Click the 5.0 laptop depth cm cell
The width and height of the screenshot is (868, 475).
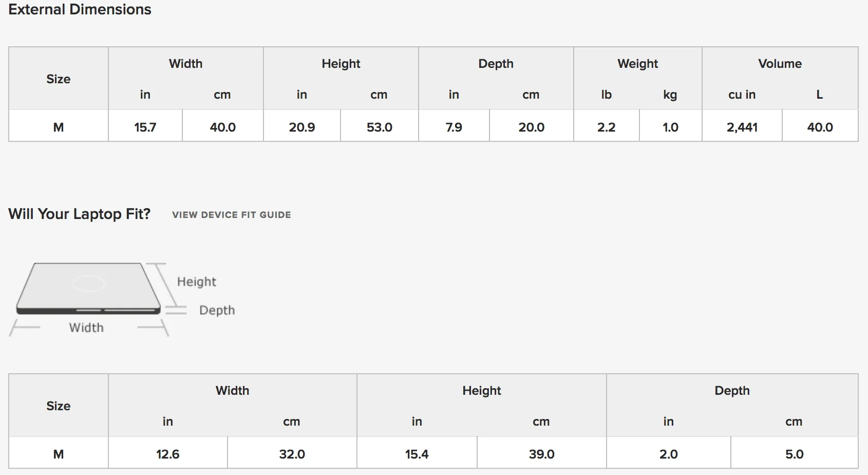[795, 454]
